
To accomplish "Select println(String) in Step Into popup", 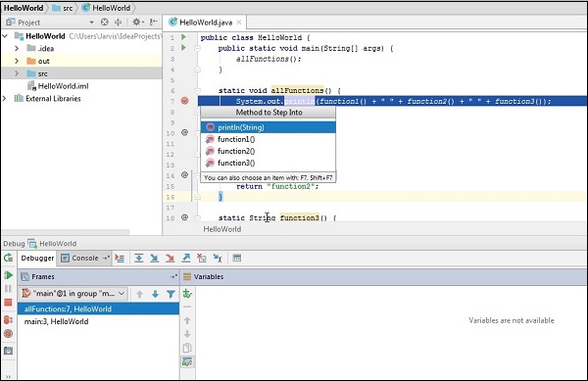I will pos(269,127).
